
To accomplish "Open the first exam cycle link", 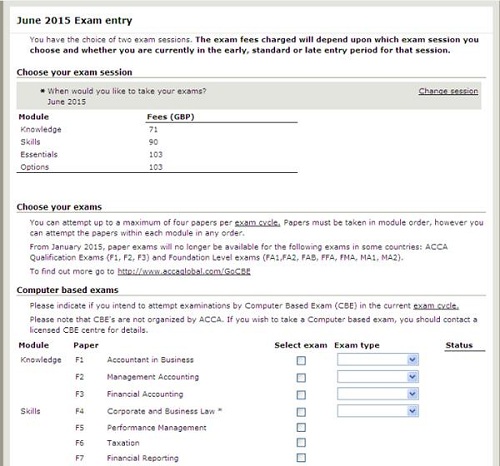I will (x=257, y=223).
